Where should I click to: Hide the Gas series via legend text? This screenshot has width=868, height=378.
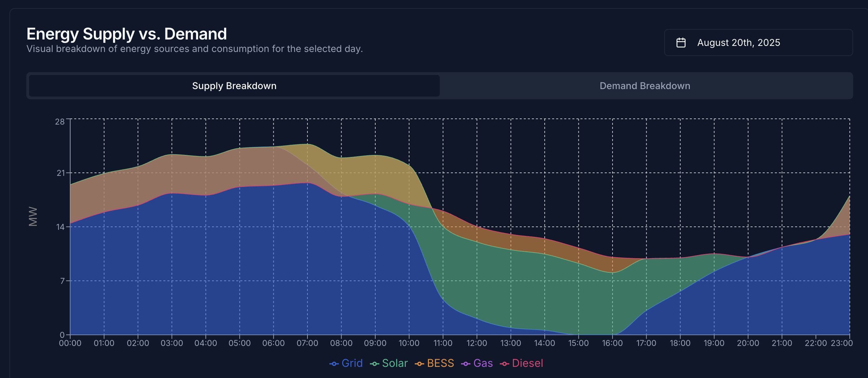pyautogui.click(x=483, y=363)
